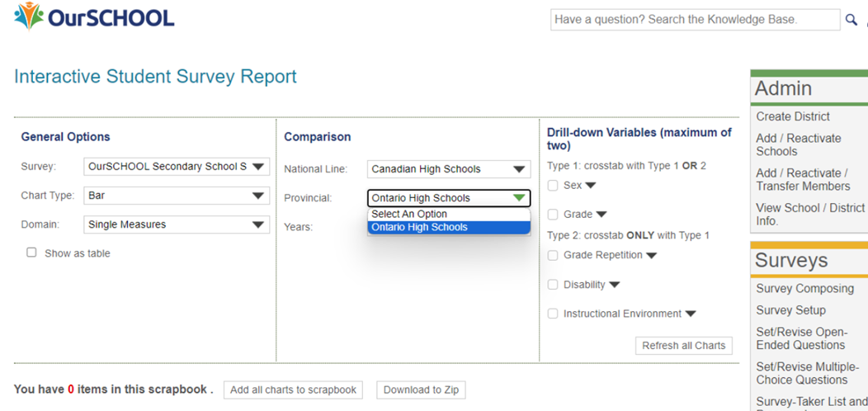868x411 pixels.
Task: Open the Survey Setup link
Action: point(790,310)
